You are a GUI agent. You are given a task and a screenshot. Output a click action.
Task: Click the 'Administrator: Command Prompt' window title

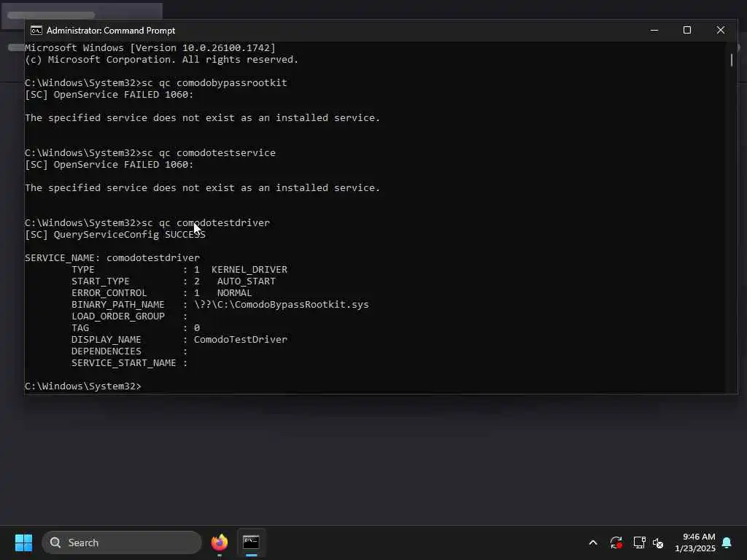click(111, 31)
